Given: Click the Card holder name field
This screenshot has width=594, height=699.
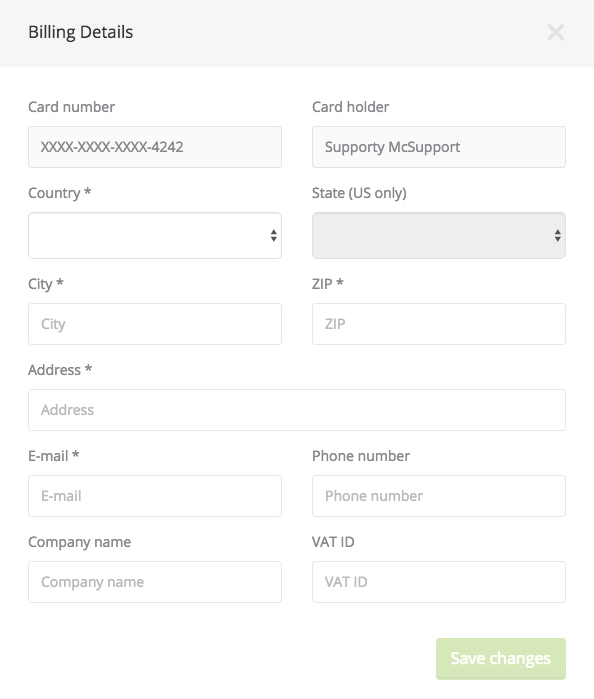Looking at the screenshot, I should (439, 147).
